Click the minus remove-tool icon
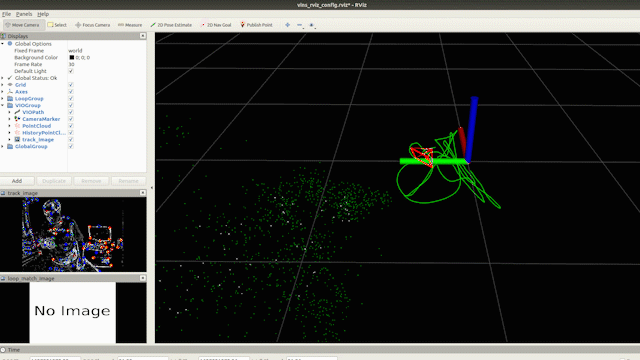Image resolution: width=640 pixels, height=360 pixels. [300, 25]
